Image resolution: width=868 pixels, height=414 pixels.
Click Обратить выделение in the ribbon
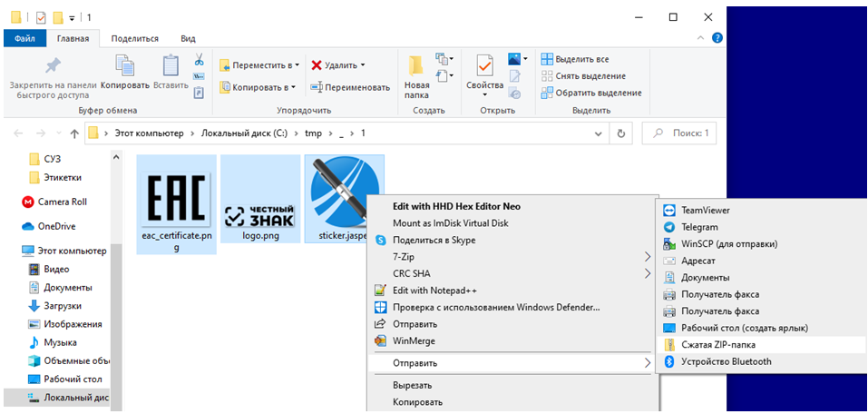pyautogui.click(x=591, y=93)
